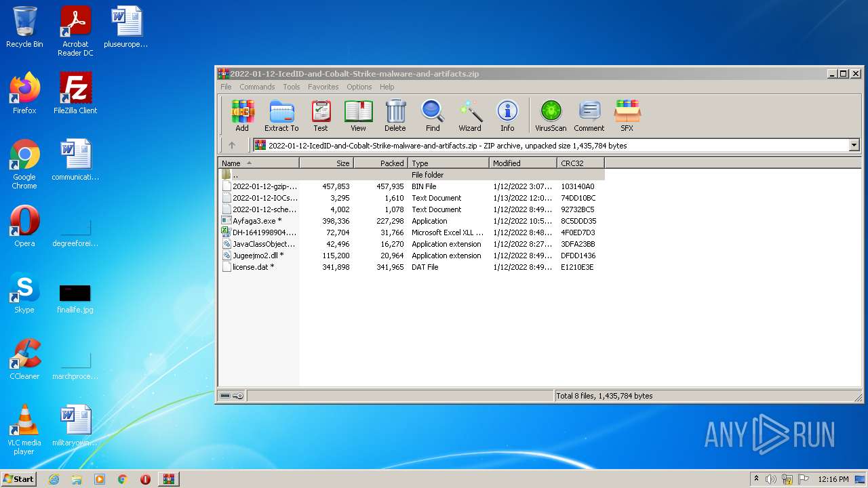868x488 pixels.
Task: Open the Find tool
Action: click(x=433, y=116)
